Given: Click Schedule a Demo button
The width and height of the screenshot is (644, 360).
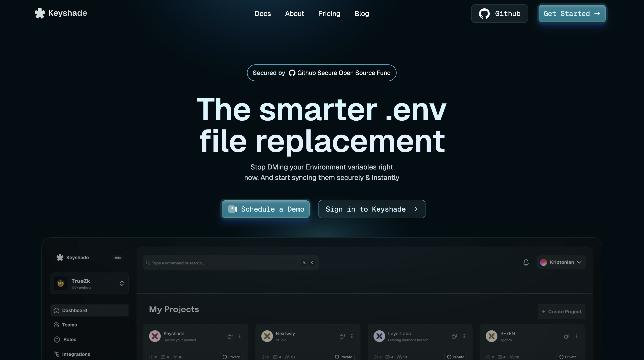Looking at the screenshot, I should [265, 209].
